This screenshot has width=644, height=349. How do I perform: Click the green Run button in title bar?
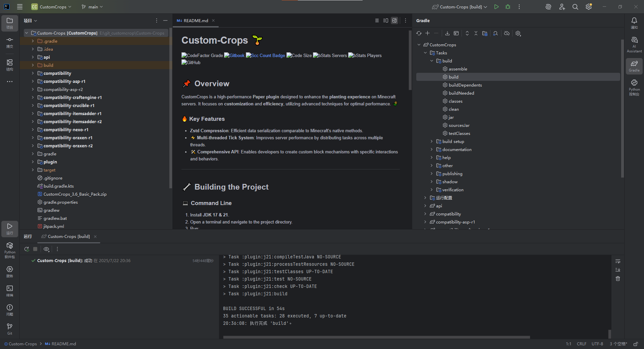click(x=496, y=7)
